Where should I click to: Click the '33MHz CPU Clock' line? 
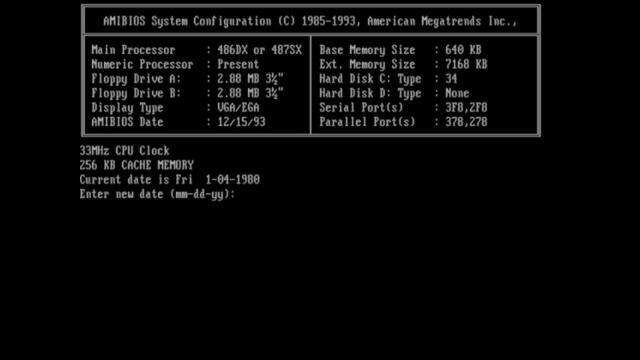click(x=124, y=151)
